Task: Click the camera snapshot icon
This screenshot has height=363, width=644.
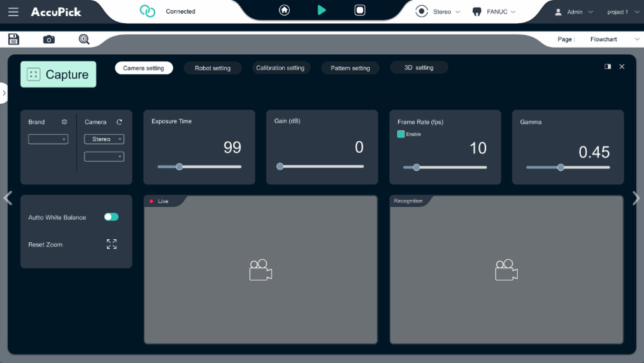Action: pyautogui.click(x=49, y=39)
